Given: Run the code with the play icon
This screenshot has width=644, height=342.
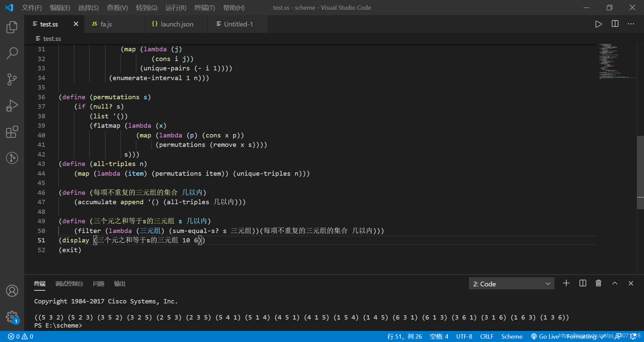Looking at the screenshot, I should [598, 24].
